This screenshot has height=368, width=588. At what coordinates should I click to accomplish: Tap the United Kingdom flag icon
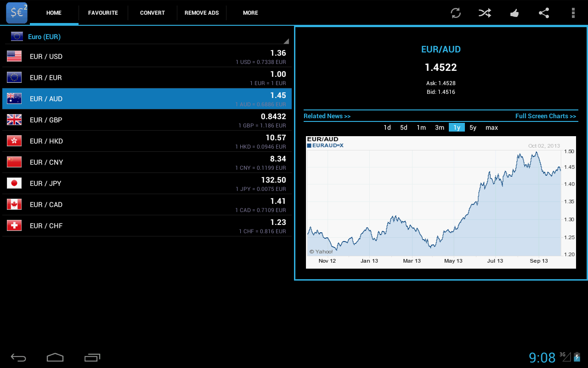pos(14,120)
